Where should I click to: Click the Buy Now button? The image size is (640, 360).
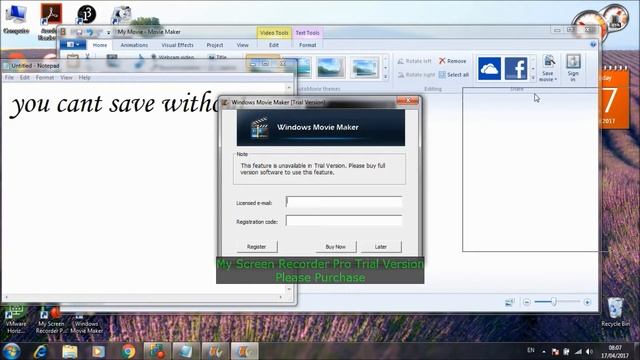point(336,247)
